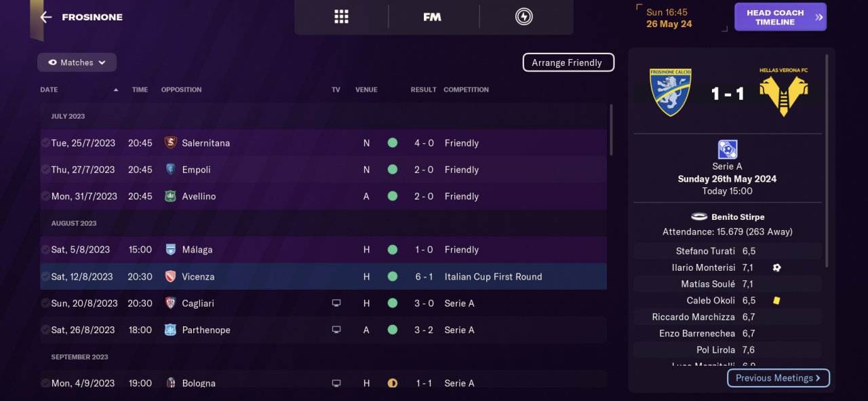
Task: Toggle the checkmark on Bologna match row
Action: coord(45,383)
